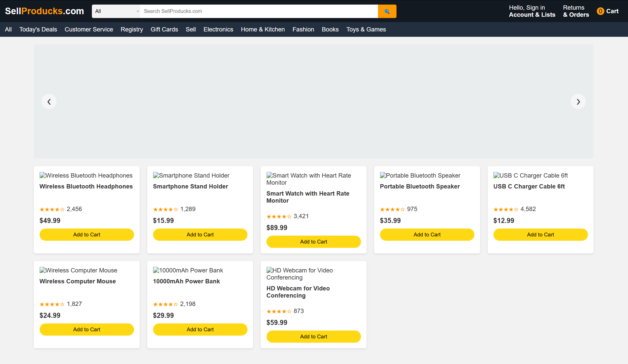Open Account & Lists sign-in menu
This screenshot has width=628, height=364.
pos(532,11)
